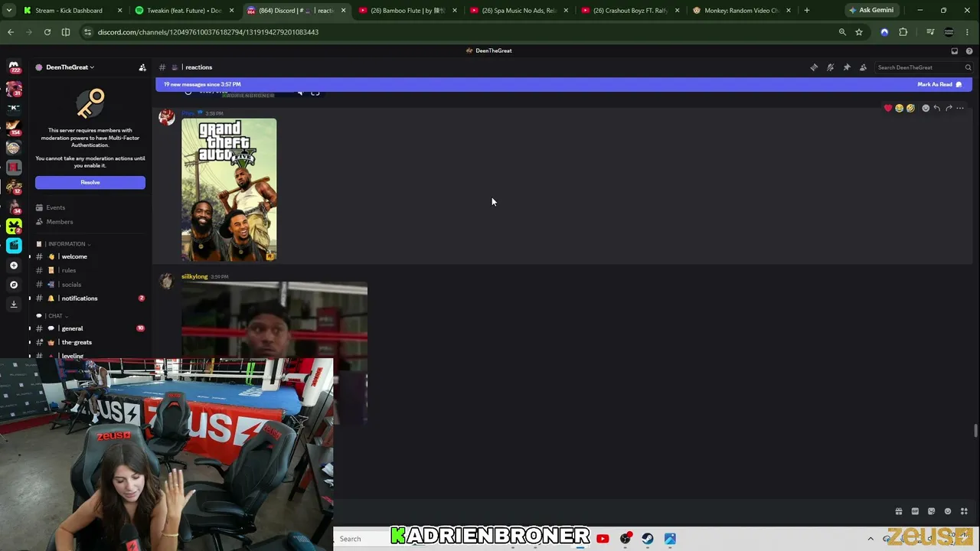Viewport: 980px width, 551px height.
Task: Open the invite people icon beside DeenTheGreat
Action: point(142,67)
